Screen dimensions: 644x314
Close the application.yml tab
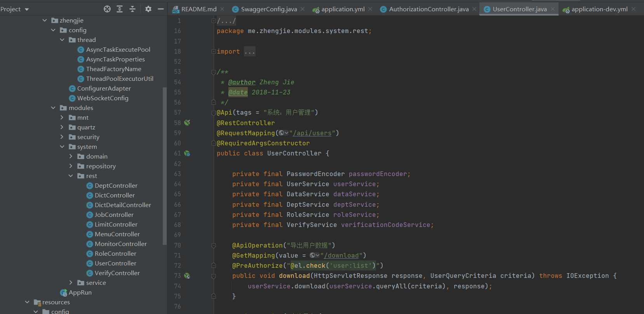370,9
